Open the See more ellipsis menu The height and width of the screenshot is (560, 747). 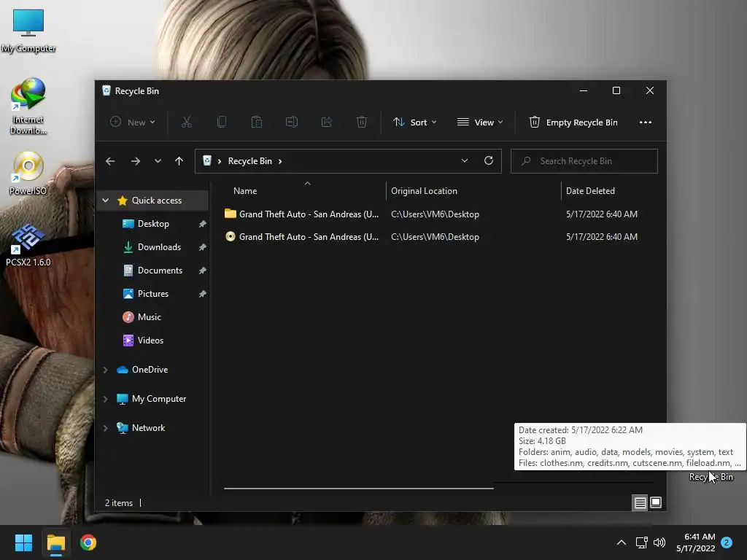coord(646,122)
